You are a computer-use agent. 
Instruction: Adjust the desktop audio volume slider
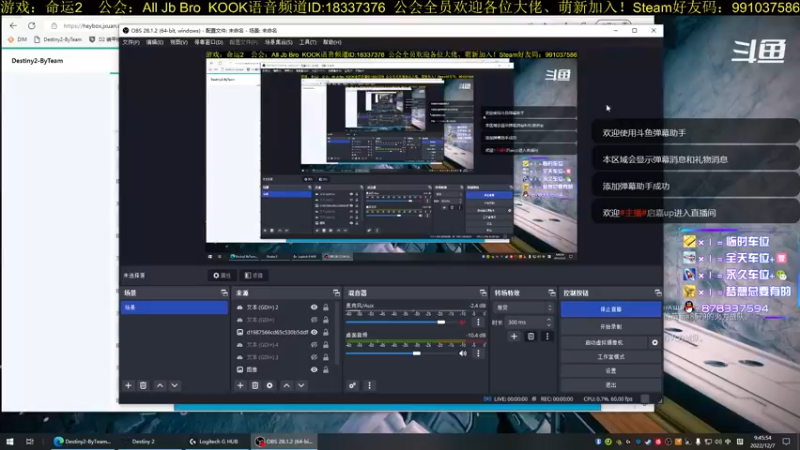click(x=417, y=353)
